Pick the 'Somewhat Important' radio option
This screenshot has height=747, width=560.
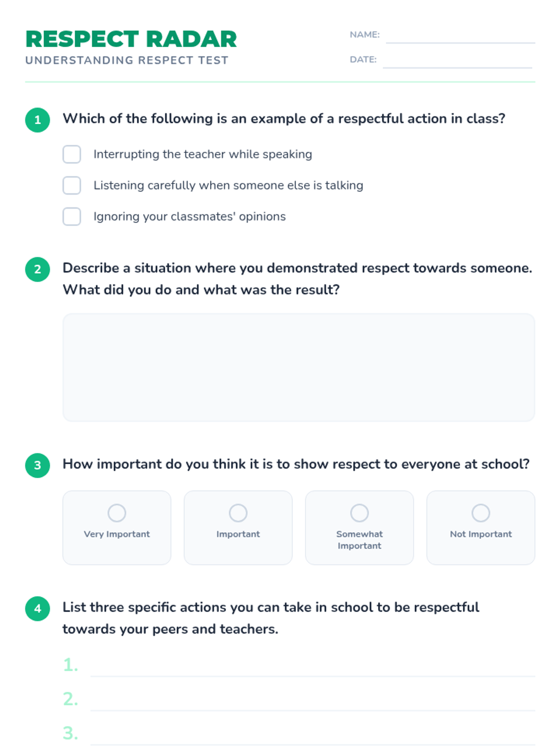pos(359,513)
